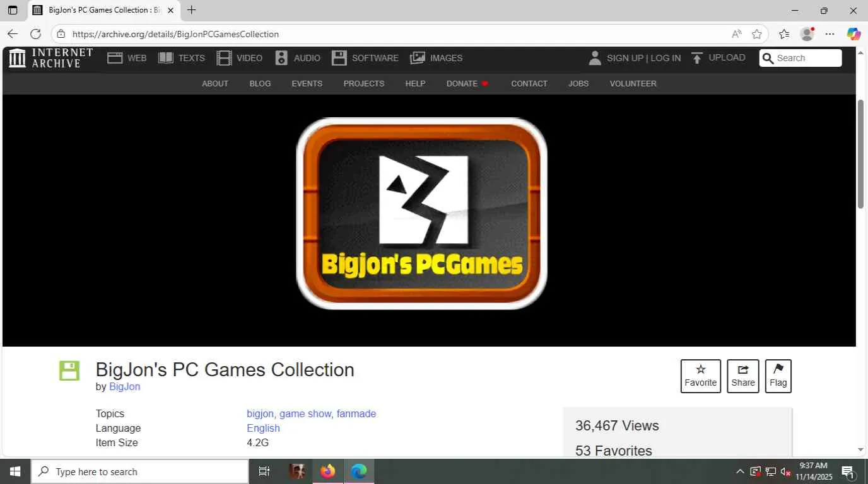Image resolution: width=868 pixels, height=484 pixels.
Task: Click the page's vertical scrollbar thumb
Action: (860, 154)
